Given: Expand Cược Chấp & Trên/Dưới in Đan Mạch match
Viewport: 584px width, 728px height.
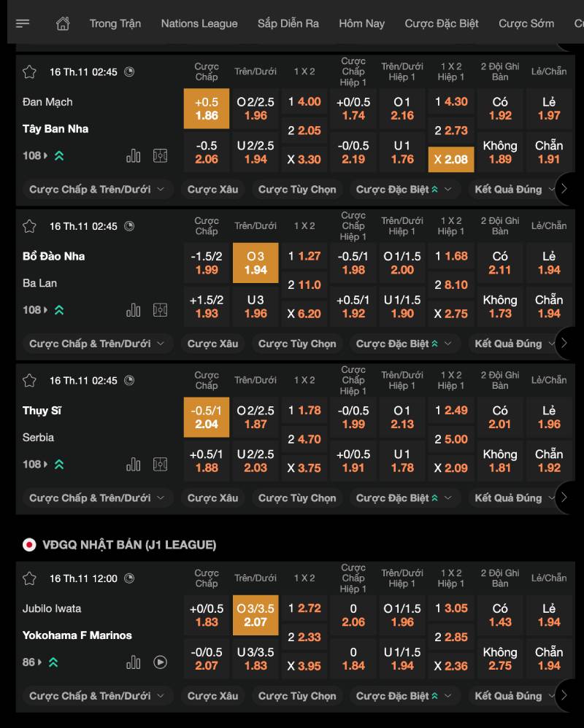Looking at the screenshot, I should coord(96,190).
